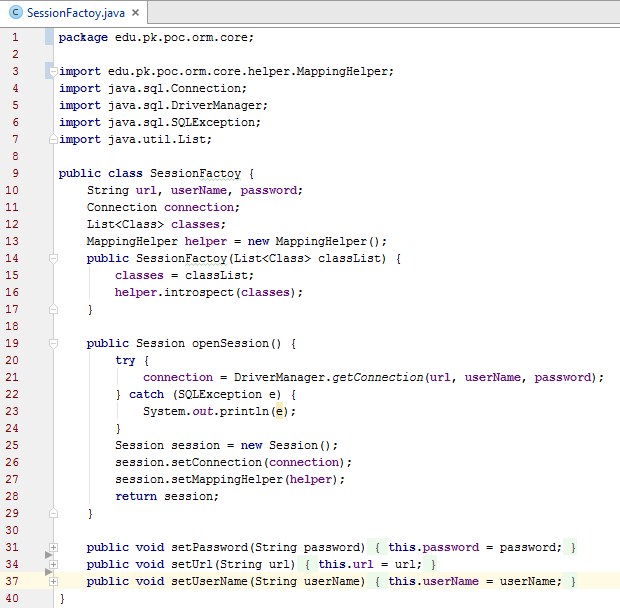The image size is (620, 608).
Task: Click line number 9 in the gutter
Action: [15, 173]
